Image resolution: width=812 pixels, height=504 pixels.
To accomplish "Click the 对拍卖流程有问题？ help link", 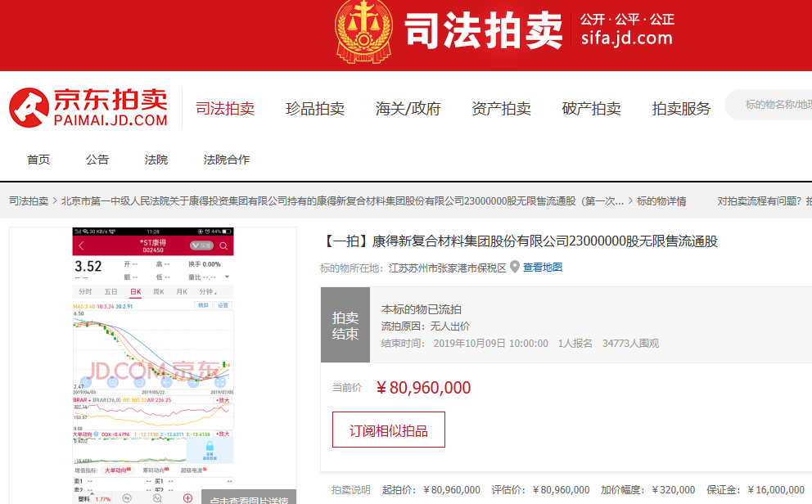I will click(x=759, y=200).
